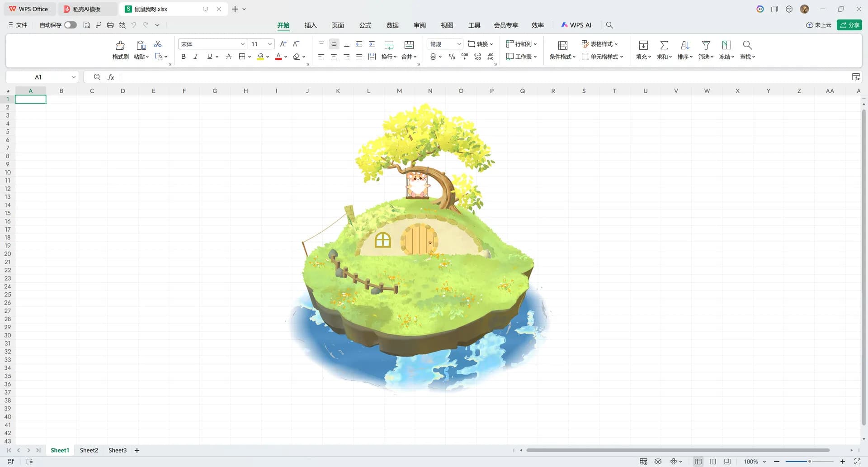Click the Merge cells (合并) icon

(x=409, y=45)
